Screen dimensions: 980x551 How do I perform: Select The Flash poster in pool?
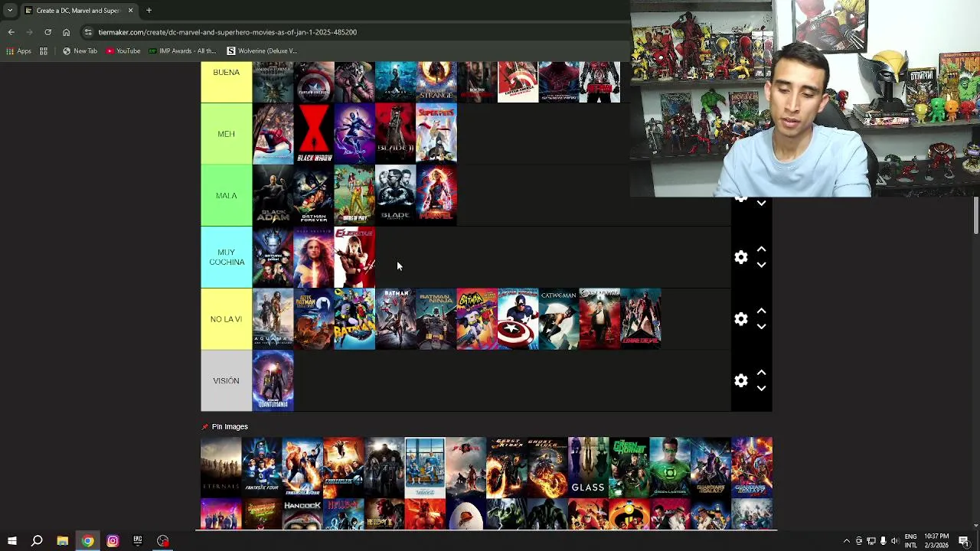coord(465,467)
